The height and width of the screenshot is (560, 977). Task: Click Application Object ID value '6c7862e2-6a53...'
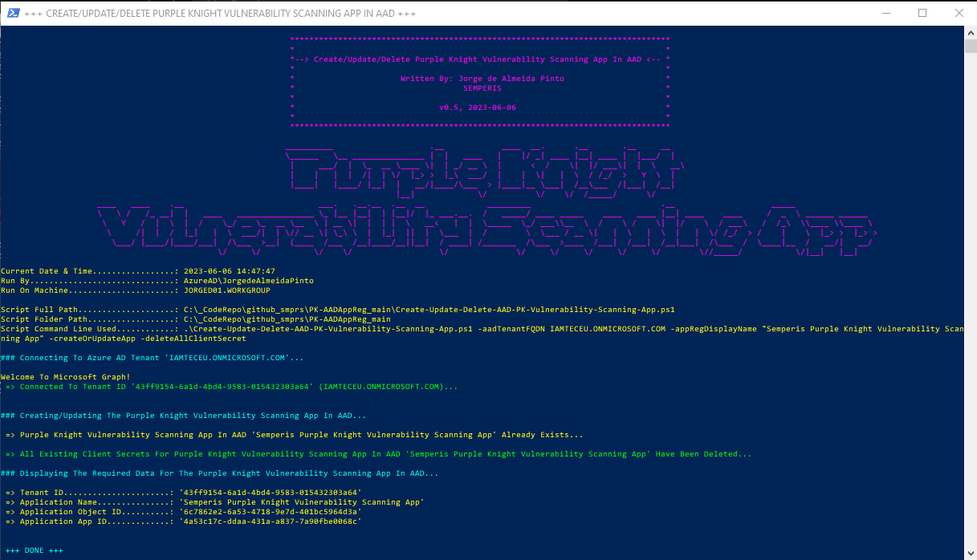(x=272, y=512)
